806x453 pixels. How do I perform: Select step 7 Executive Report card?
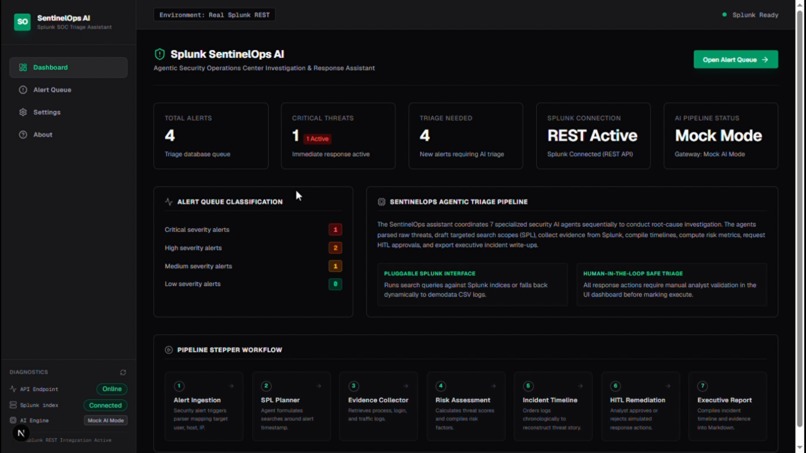727,406
